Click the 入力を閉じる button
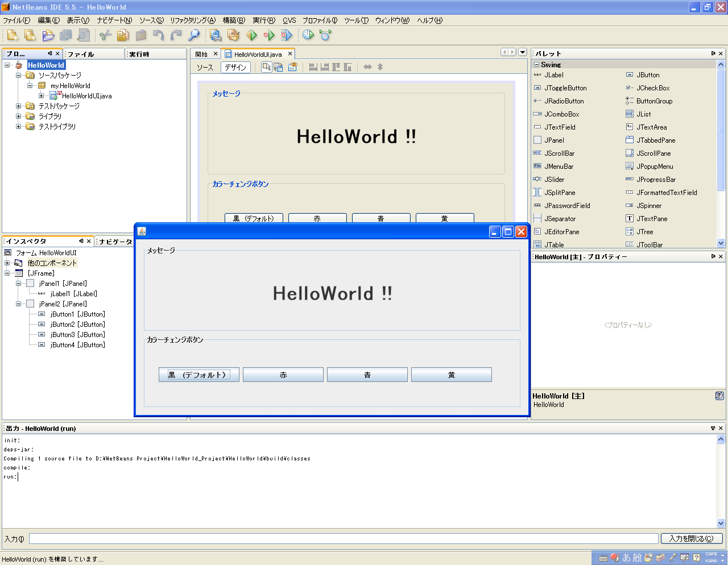The height and width of the screenshot is (565, 728). (x=691, y=539)
